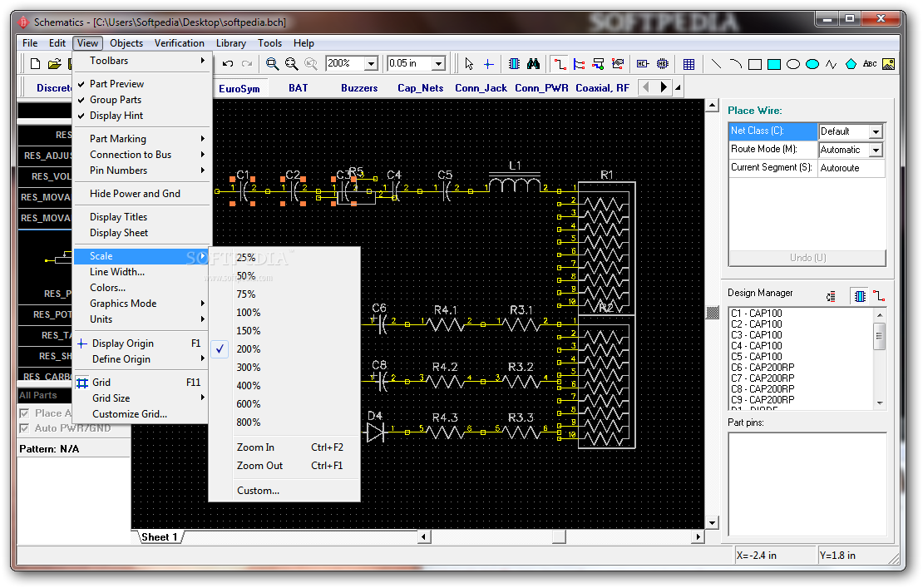This screenshot has height=588, width=923.
Task: Click the Zoom In magnifier icon
Action: point(272,63)
